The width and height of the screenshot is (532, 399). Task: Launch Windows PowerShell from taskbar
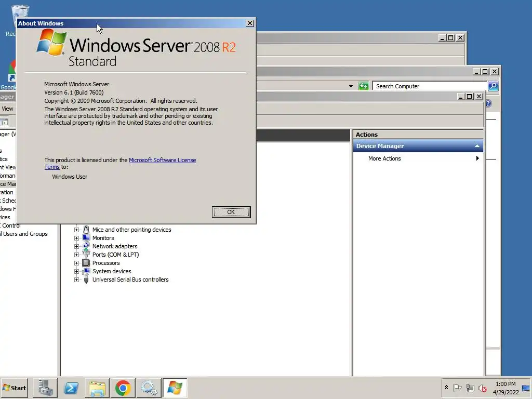[71, 388]
